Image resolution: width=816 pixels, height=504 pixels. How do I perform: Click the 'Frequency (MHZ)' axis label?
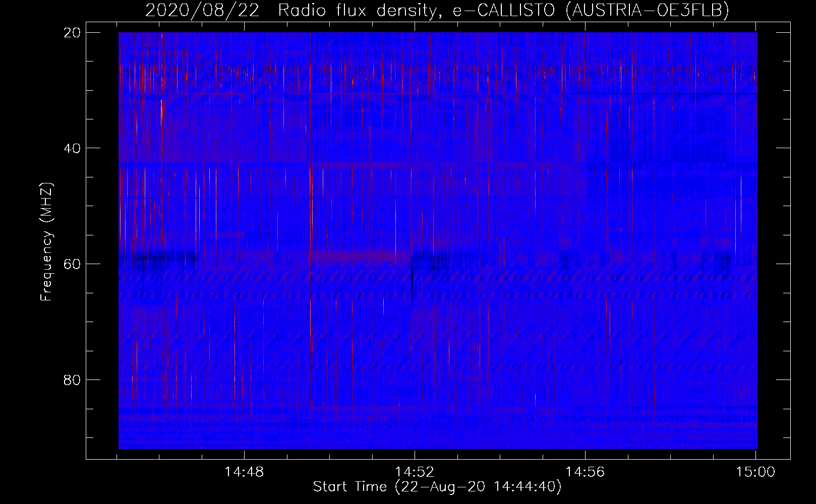point(46,242)
